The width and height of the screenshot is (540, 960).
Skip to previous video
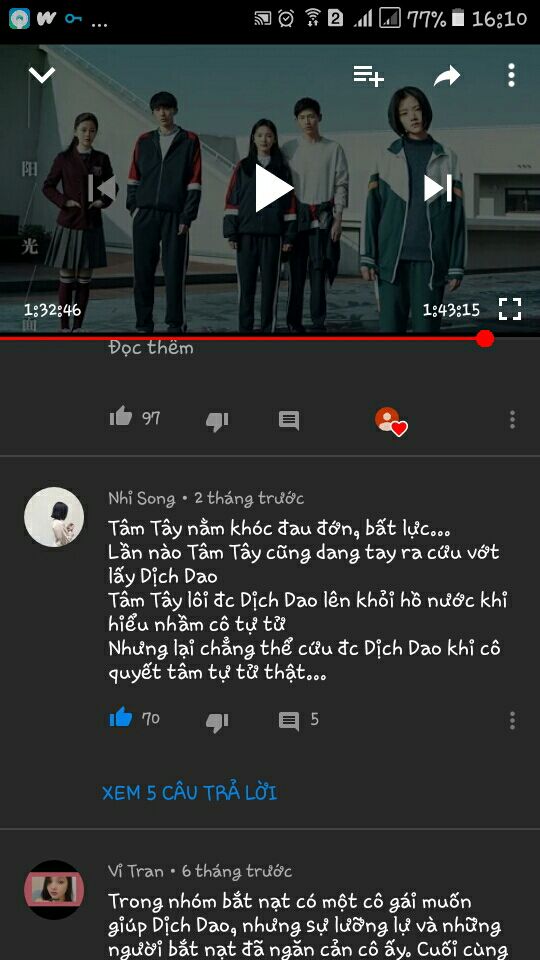coord(102,188)
